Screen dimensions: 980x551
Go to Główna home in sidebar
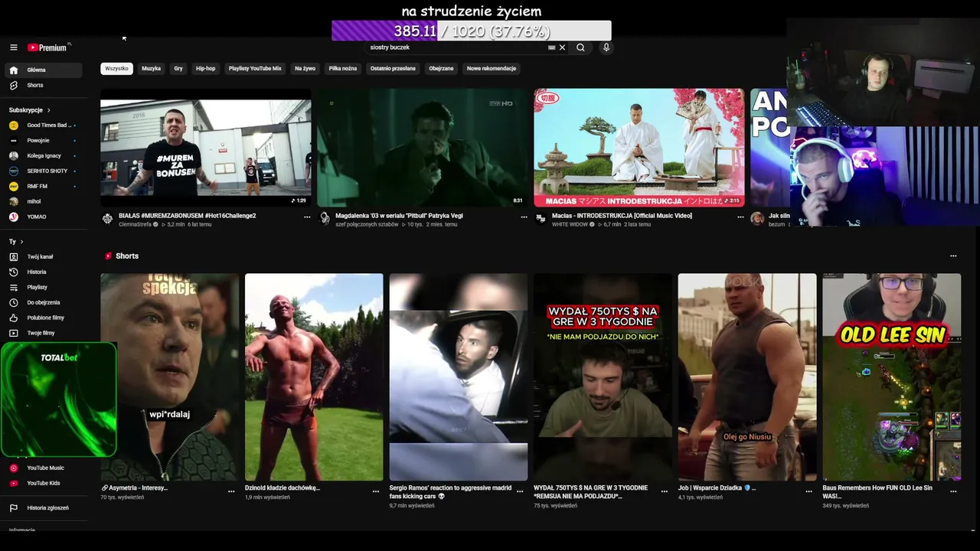(x=42, y=70)
